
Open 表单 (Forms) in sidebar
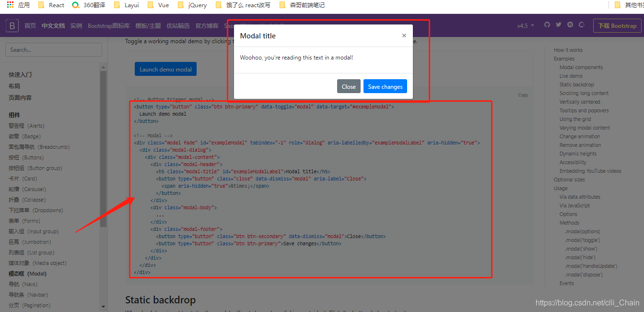24,221
